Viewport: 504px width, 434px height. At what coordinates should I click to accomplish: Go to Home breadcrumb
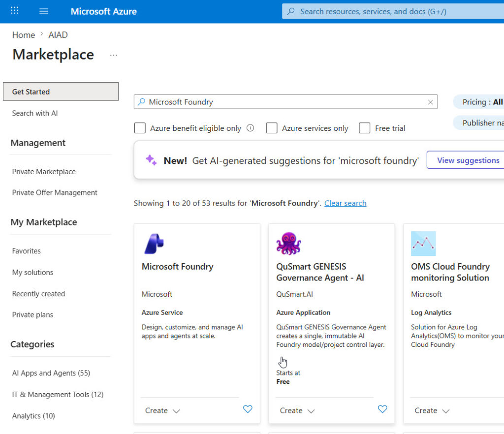[x=24, y=35]
